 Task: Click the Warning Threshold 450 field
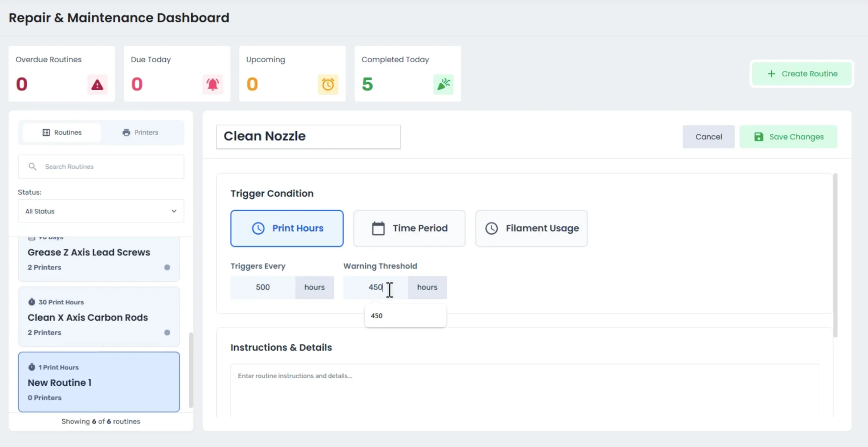(x=376, y=287)
